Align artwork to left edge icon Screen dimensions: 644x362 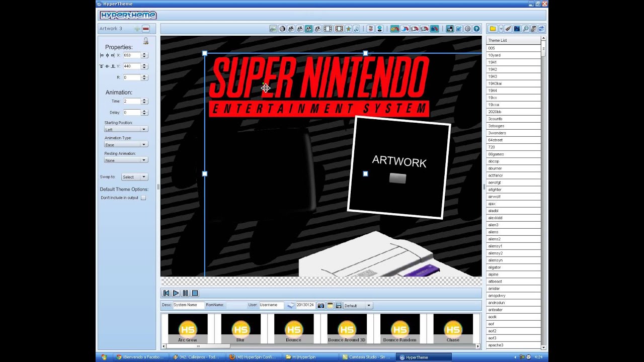pyautogui.click(x=102, y=55)
